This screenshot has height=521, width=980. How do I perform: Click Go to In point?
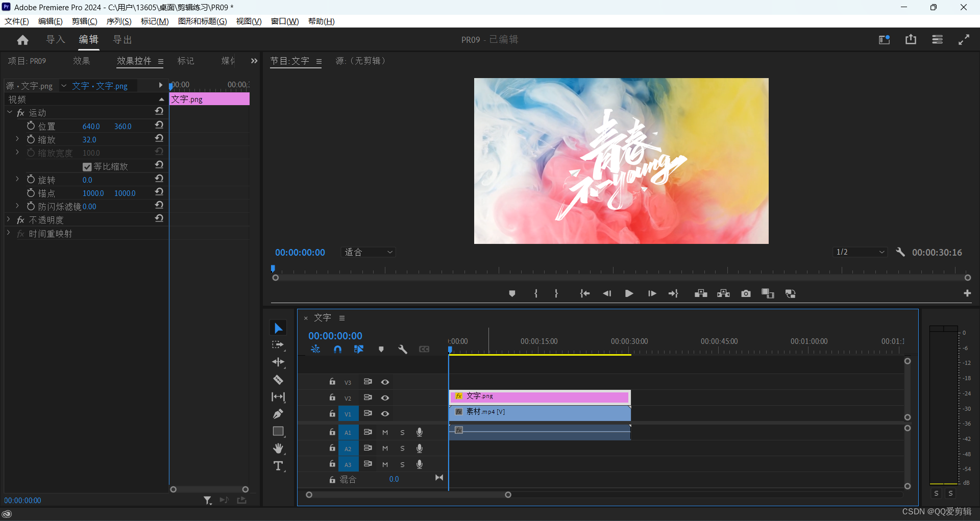coord(585,293)
